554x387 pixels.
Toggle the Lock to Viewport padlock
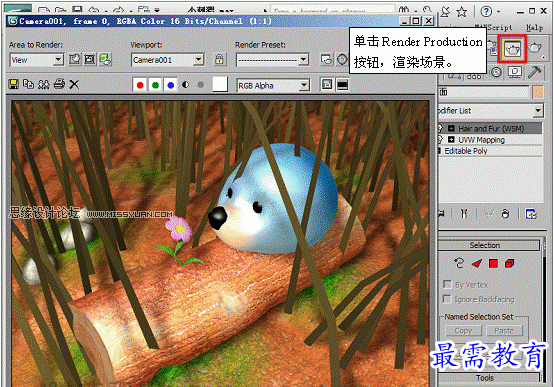[x=219, y=59]
